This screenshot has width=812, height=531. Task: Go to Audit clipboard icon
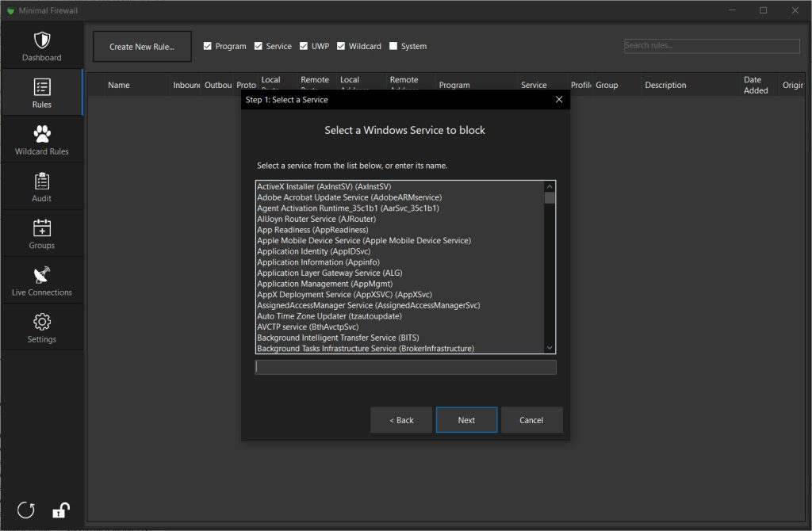coord(42,181)
